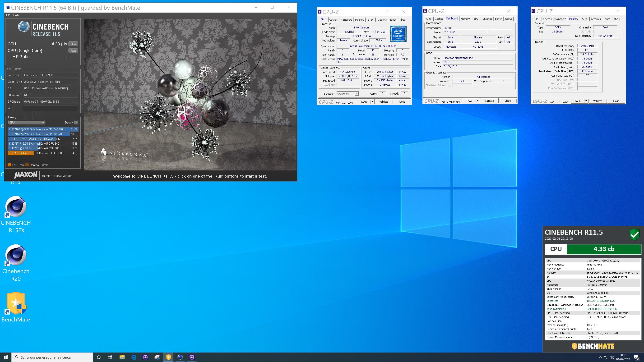Click Textures/Models entry in BenchMate
Screen dimensions: 644x362
(556, 309)
